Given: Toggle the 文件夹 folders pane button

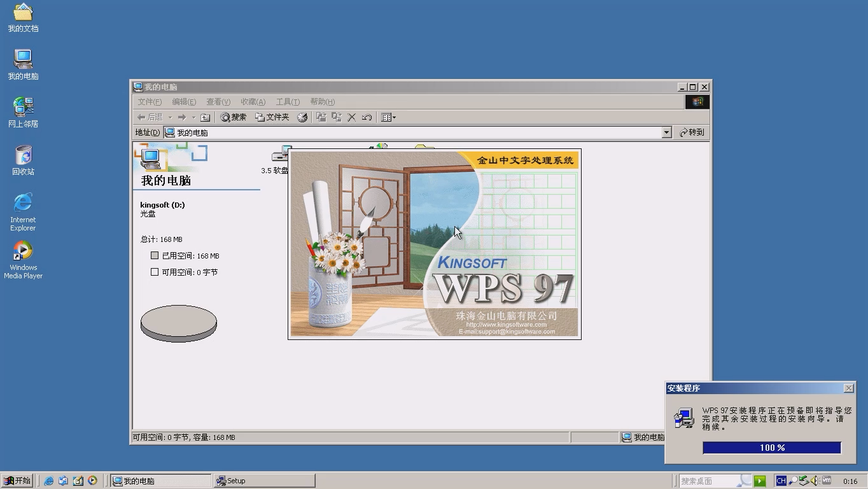Looking at the screenshot, I should click(x=272, y=117).
